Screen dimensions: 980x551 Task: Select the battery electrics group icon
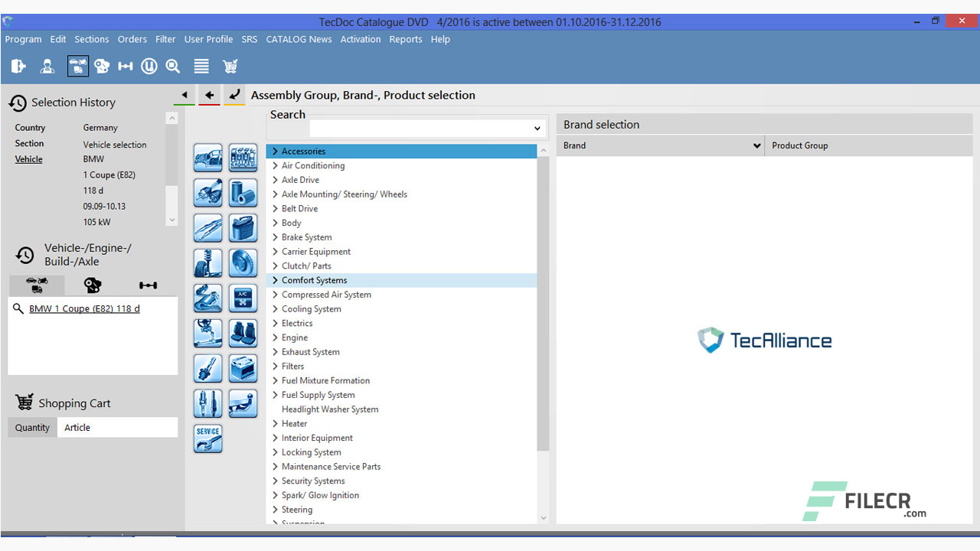(x=243, y=369)
